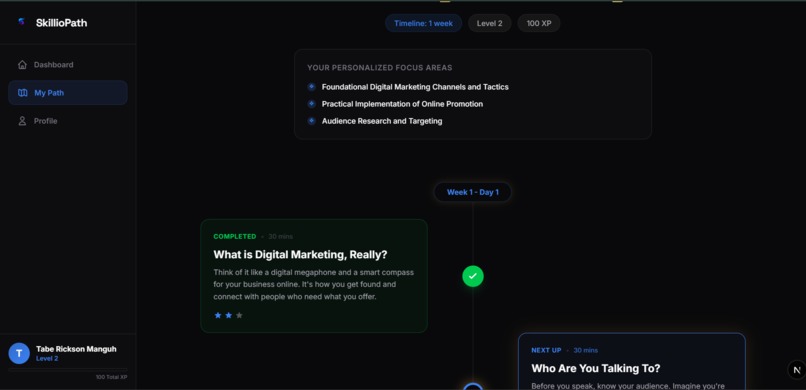Click the NEXT UP status label
806x390 pixels.
pyautogui.click(x=546, y=350)
